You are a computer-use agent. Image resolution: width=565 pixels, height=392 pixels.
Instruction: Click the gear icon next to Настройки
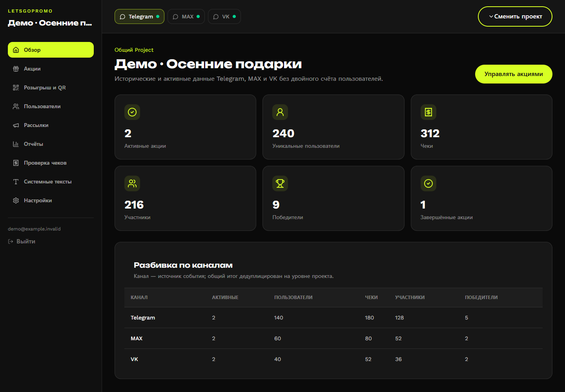(x=16, y=200)
